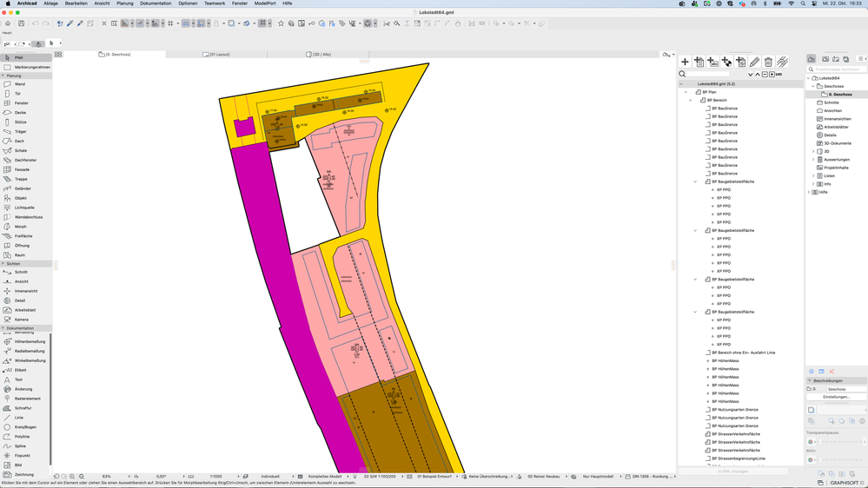Select the Wand tool

19,84
